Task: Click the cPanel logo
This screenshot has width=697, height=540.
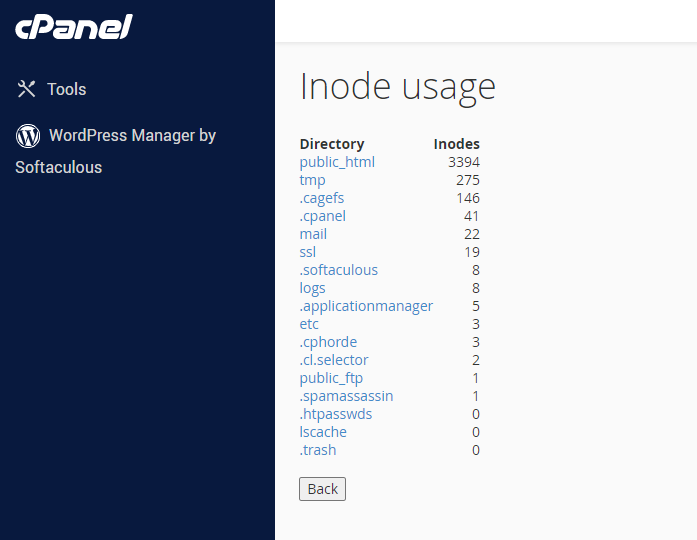Action: (73, 26)
